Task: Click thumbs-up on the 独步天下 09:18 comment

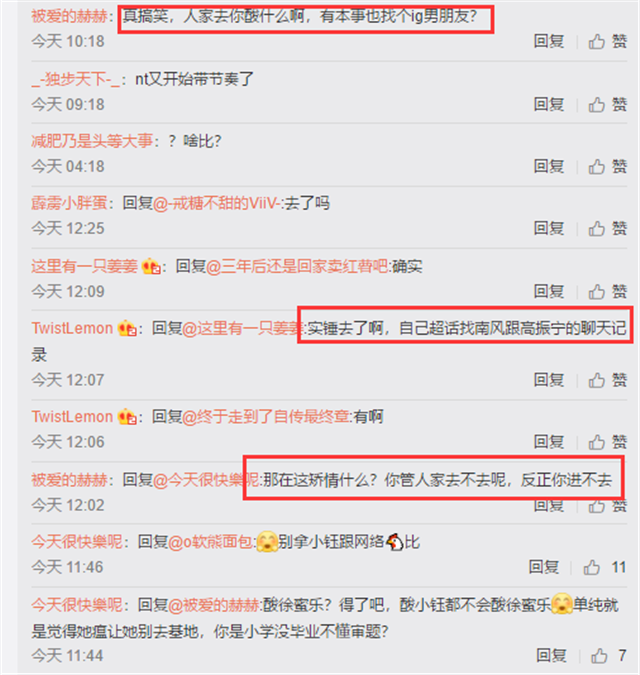Action: [607, 105]
